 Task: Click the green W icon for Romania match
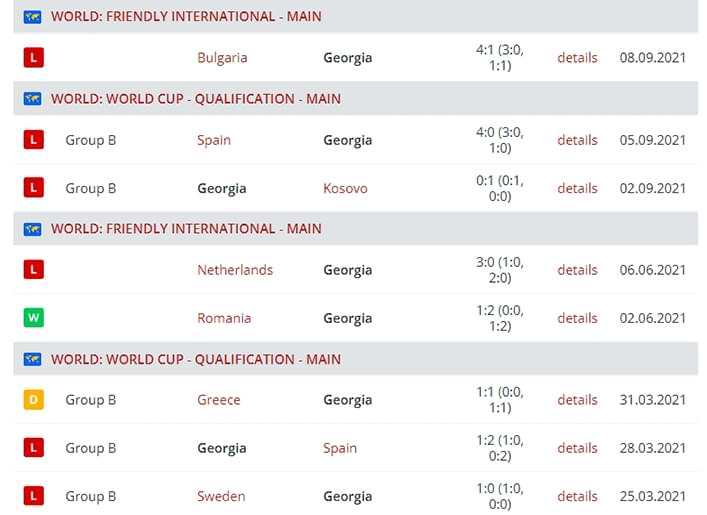[x=33, y=318]
